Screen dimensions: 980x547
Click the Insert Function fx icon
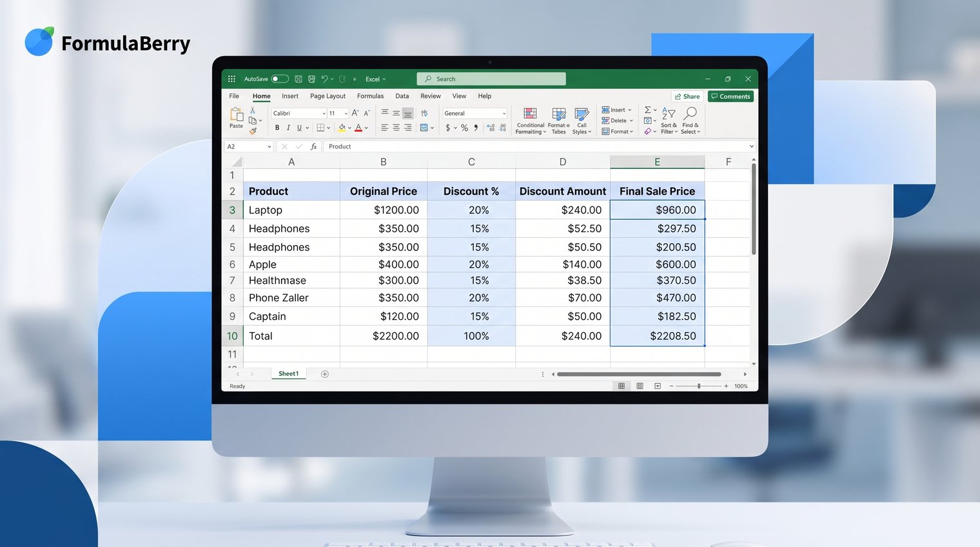tap(314, 146)
